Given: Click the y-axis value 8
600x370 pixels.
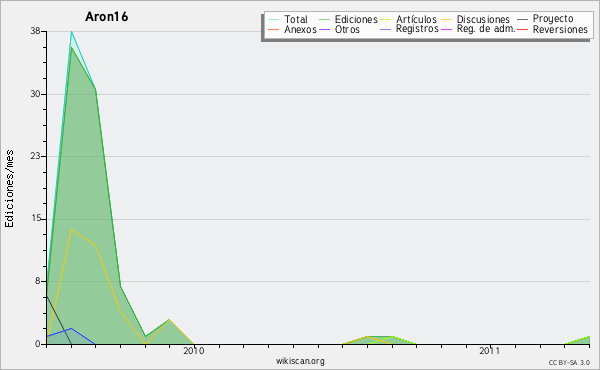Looking at the screenshot, I should tap(38, 281).
